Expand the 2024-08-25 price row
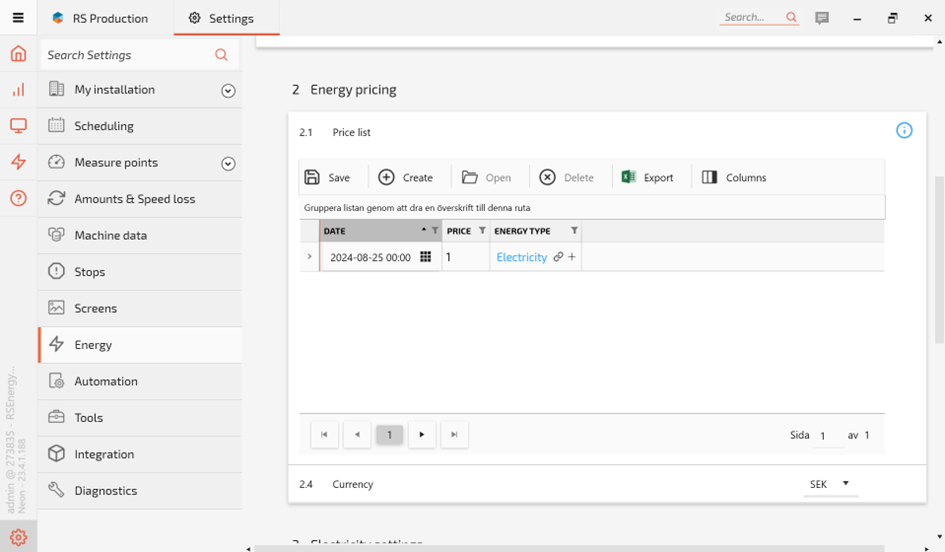Viewport: 945px width, 552px height. click(309, 257)
